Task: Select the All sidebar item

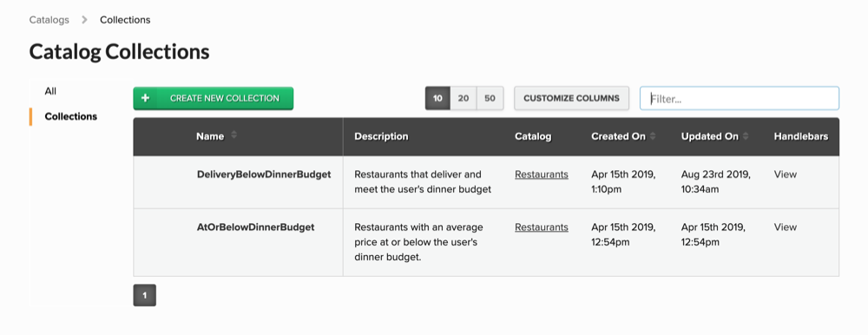Action: pos(50,91)
